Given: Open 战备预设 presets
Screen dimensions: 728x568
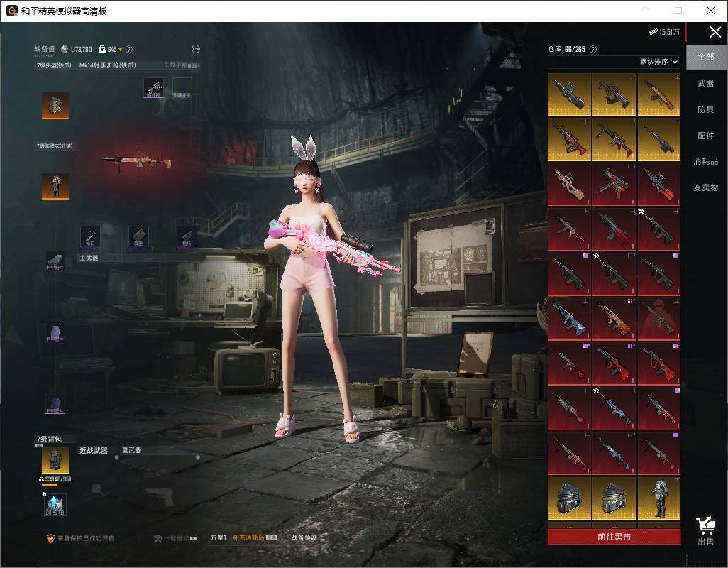Looking at the screenshot, I should [304, 537].
